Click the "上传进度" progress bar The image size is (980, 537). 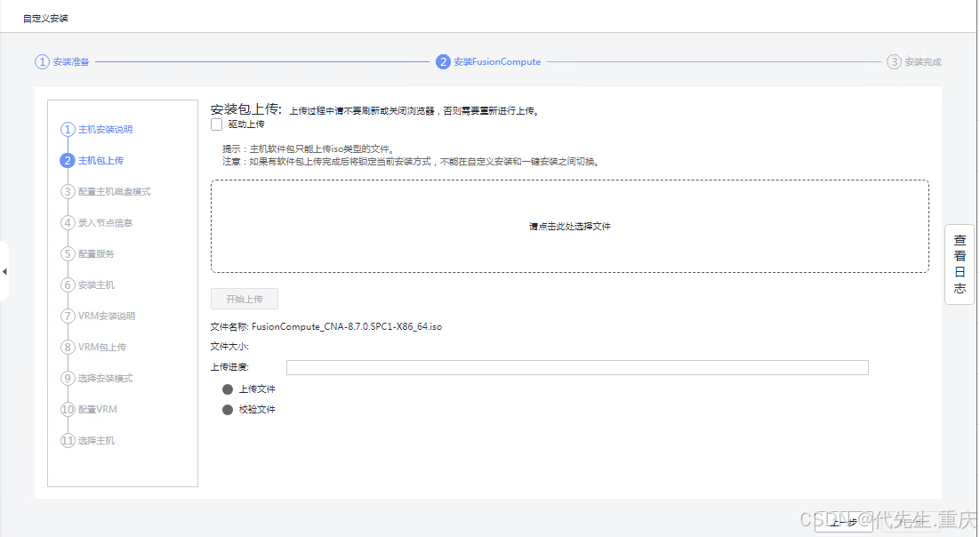point(577,367)
